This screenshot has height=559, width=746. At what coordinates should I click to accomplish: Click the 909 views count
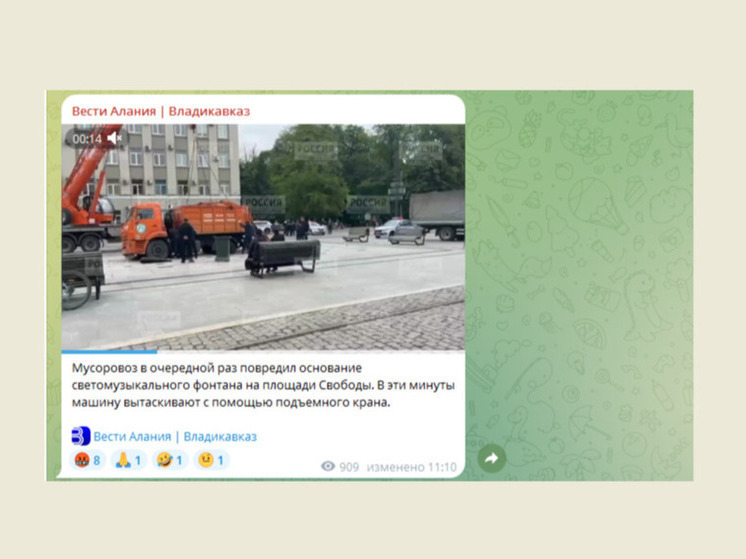(349, 467)
